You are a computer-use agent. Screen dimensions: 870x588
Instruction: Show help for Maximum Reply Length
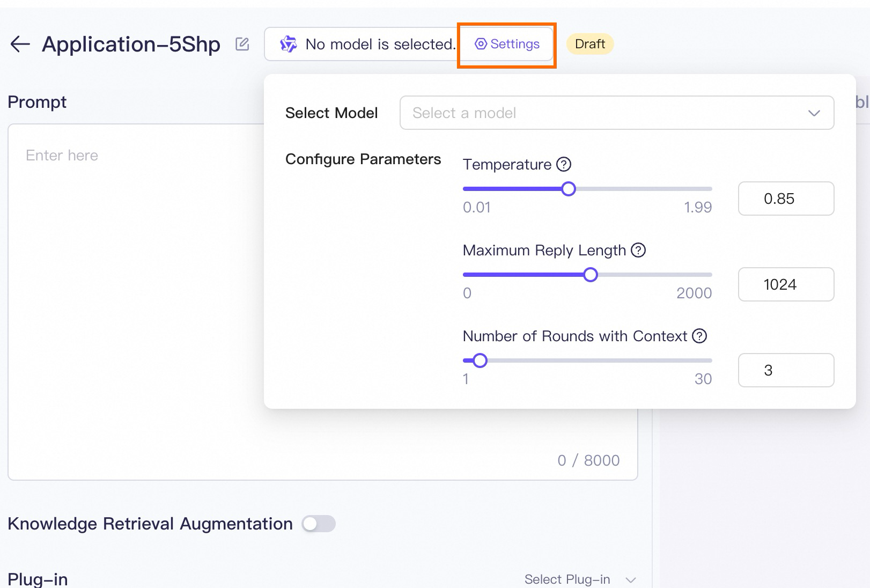638,250
